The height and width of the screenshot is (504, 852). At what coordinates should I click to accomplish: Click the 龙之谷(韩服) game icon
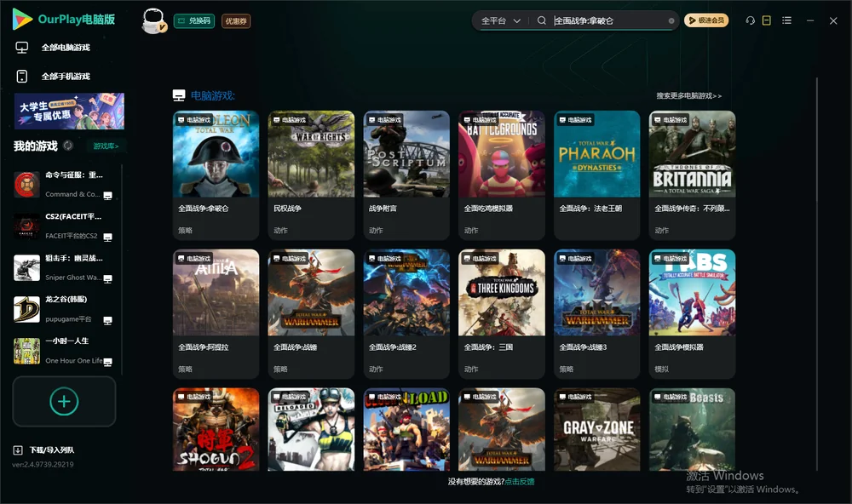click(x=26, y=310)
